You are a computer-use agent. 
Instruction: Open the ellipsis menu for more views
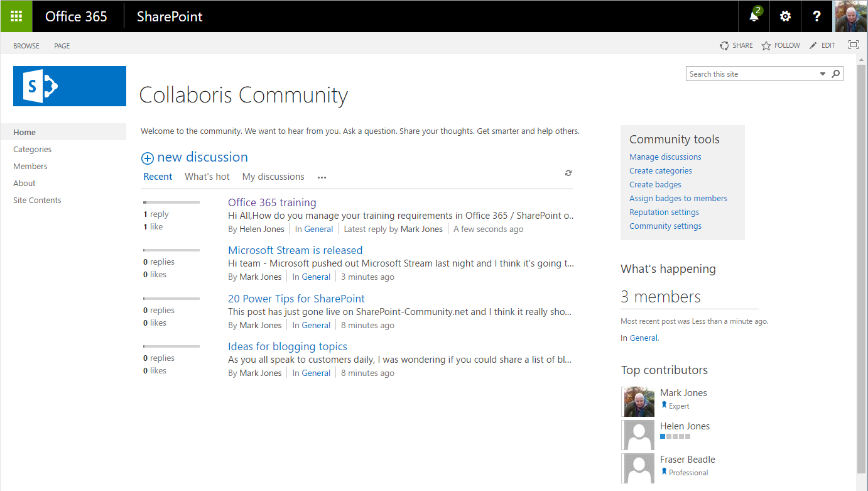point(322,178)
